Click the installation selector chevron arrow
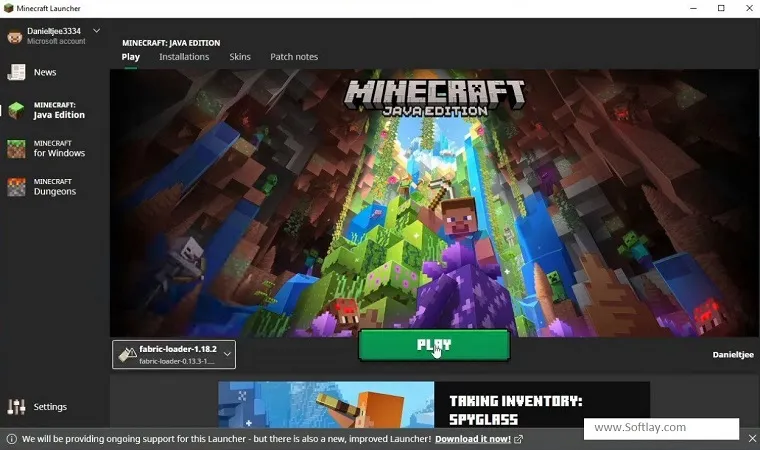Image resolution: width=760 pixels, height=450 pixels. pos(227,354)
